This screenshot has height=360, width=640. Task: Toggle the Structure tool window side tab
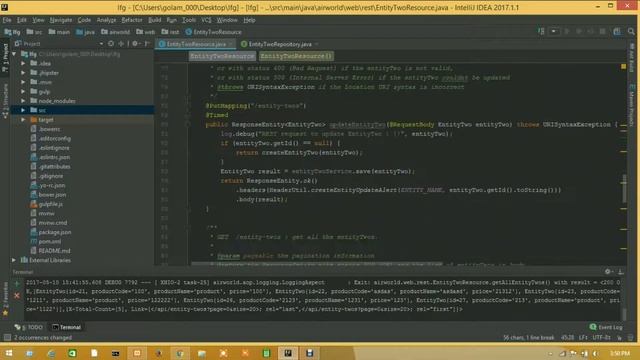pyautogui.click(x=5, y=101)
